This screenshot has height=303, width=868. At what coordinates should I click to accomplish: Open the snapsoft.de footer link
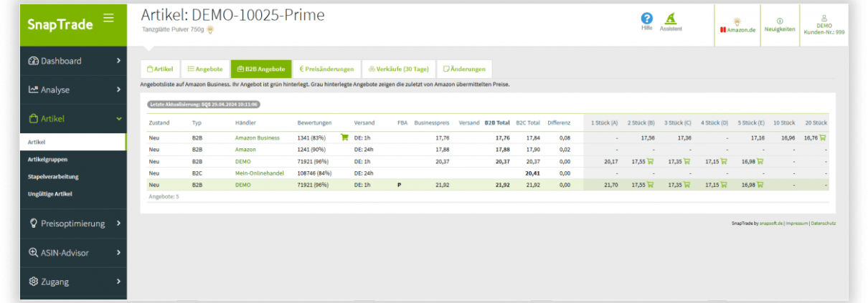[771, 223]
